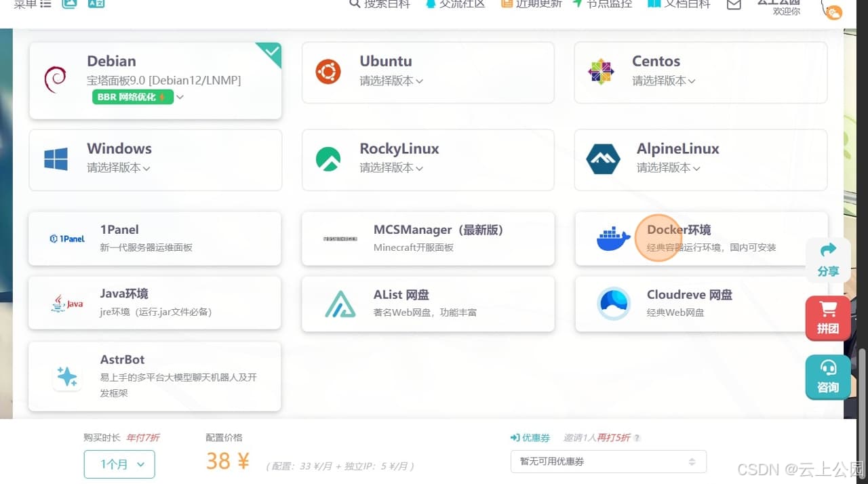This screenshot has width=868, height=484.
Task: Click the 38 ¥ price text
Action: 228,462
